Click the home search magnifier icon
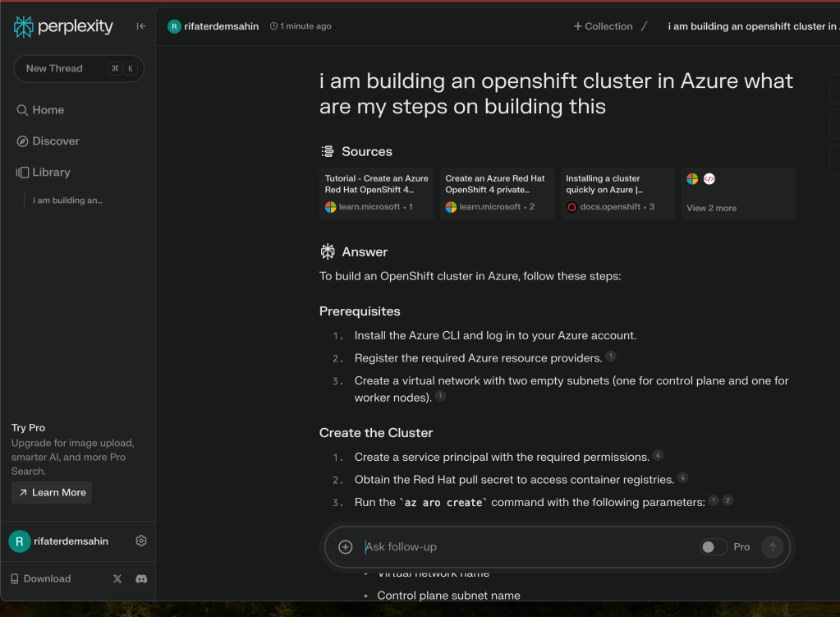The image size is (840, 617). point(22,110)
